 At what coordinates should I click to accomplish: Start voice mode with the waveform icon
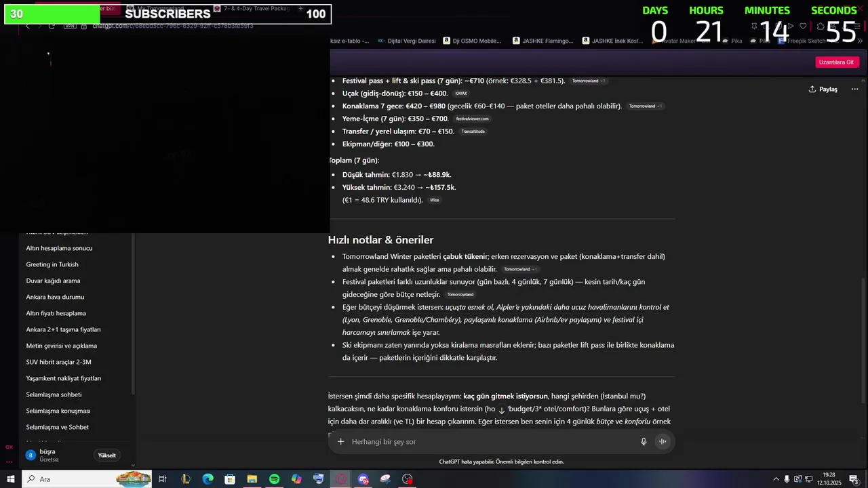click(x=663, y=442)
